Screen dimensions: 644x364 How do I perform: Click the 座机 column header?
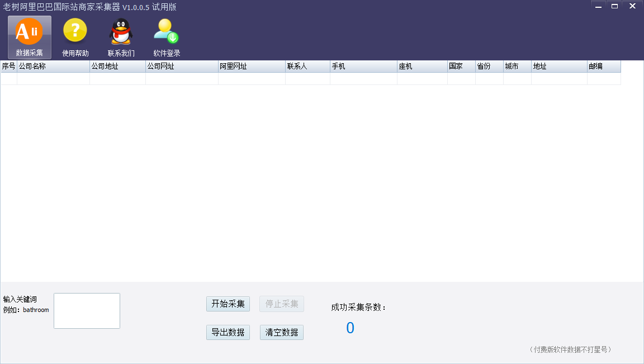tap(422, 66)
